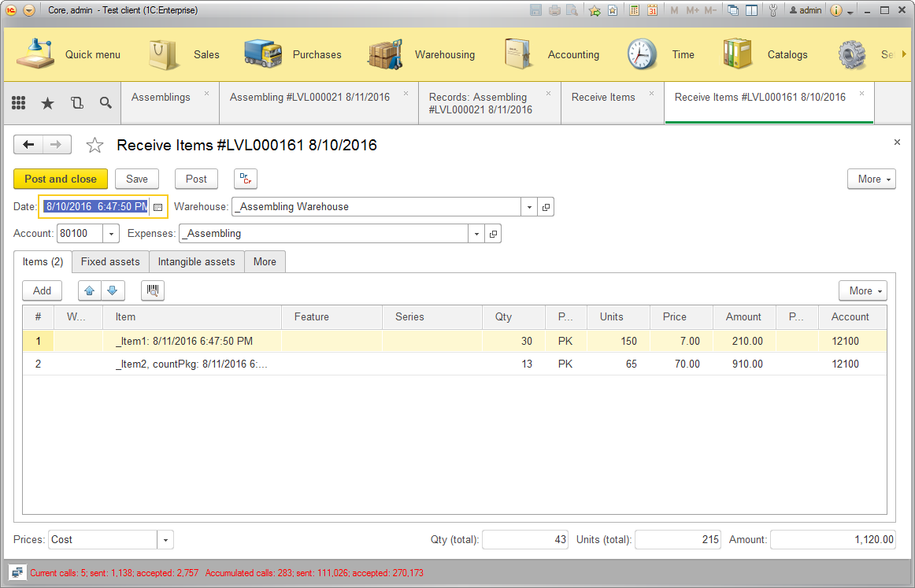Open the Warehouse reference record
This screenshot has width=915, height=588.
pos(546,207)
